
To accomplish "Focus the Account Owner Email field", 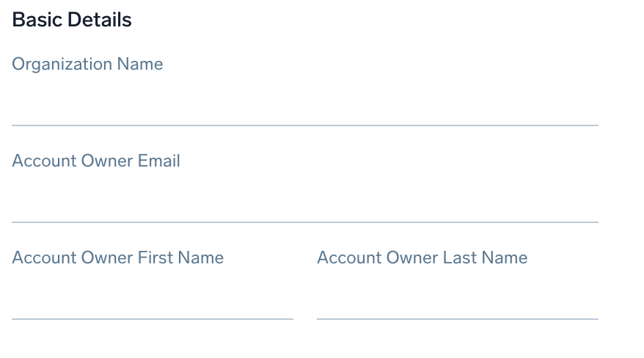I will click(304, 204).
